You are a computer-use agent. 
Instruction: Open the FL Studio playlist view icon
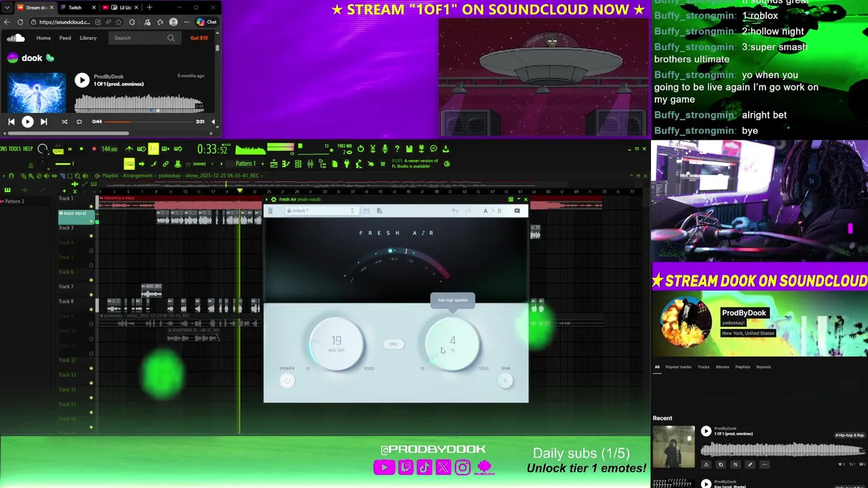pyautogui.click(x=273, y=163)
